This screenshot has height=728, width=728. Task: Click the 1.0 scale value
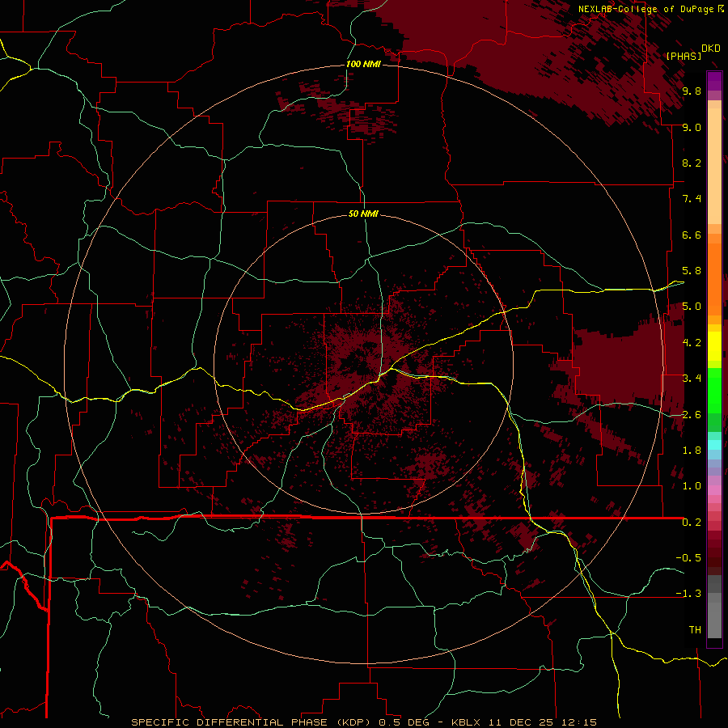(692, 486)
